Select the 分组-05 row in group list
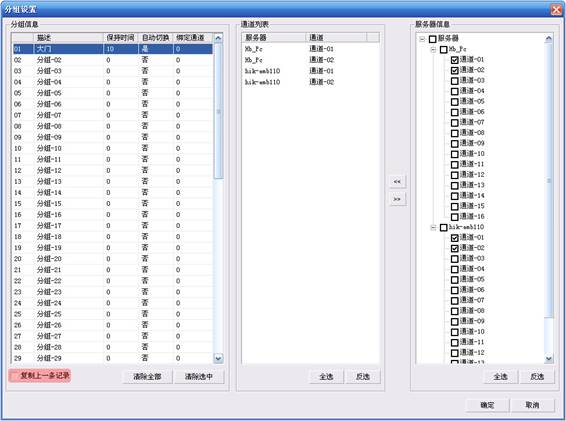 pyautogui.click(x=113, y=93)
